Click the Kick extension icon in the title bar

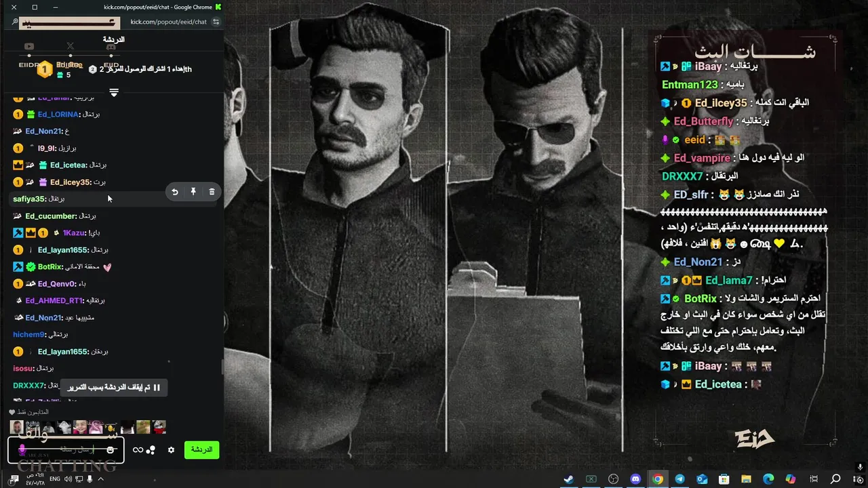click(218, 7)
